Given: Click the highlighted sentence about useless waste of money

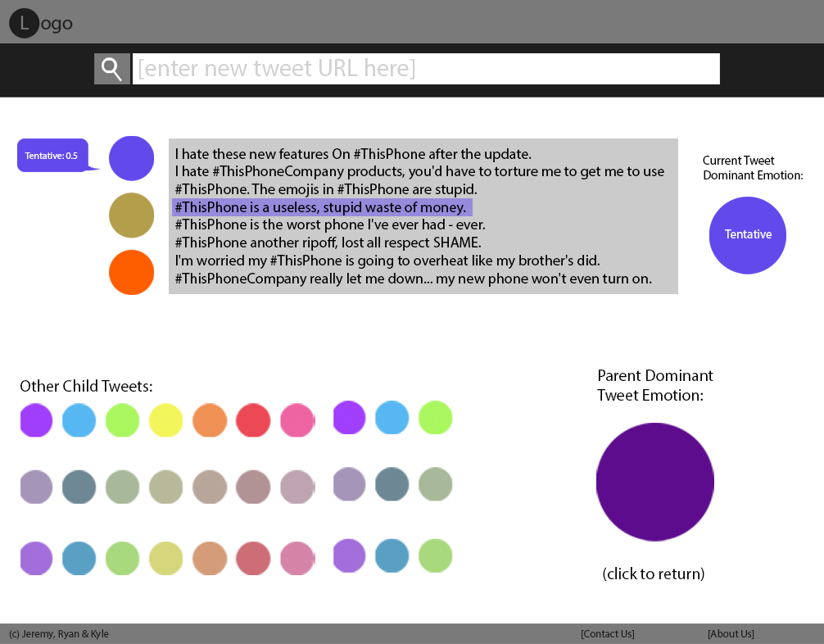Looking at the screenshot, I should click(322, 207).
